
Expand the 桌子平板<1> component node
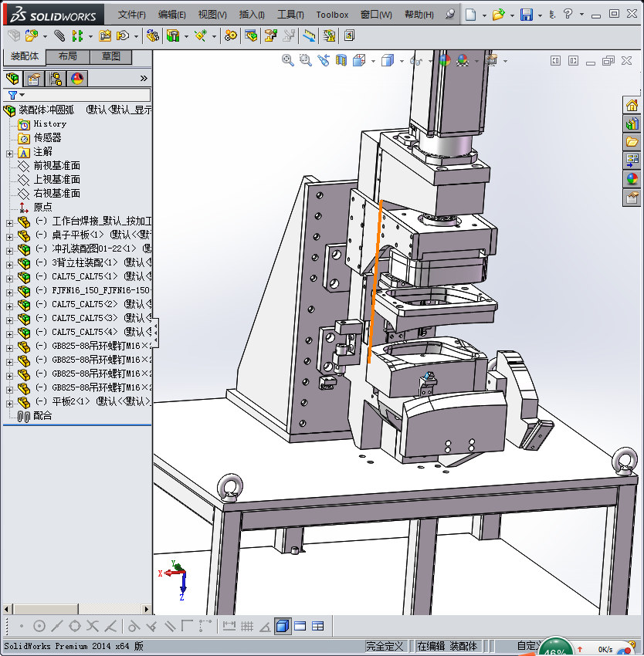[9, 235]
